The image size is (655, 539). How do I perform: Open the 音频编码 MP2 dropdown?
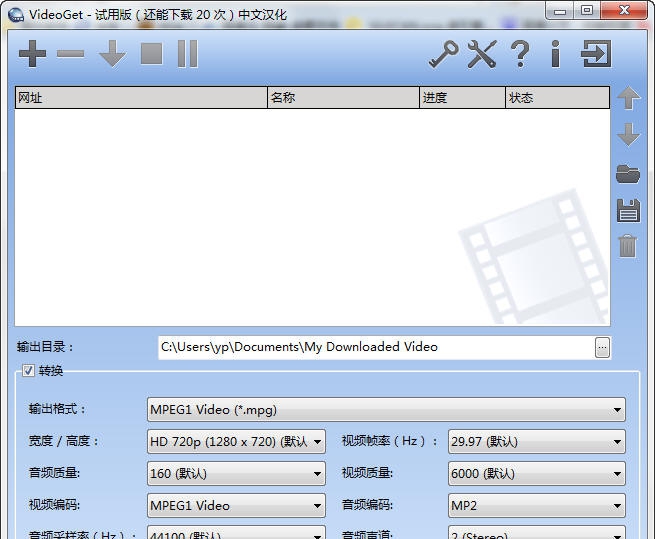[536, 505]
